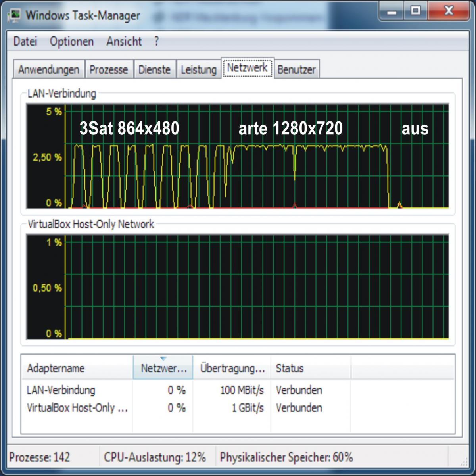
Task: Open the Datei menu
Action: (25, 42)
